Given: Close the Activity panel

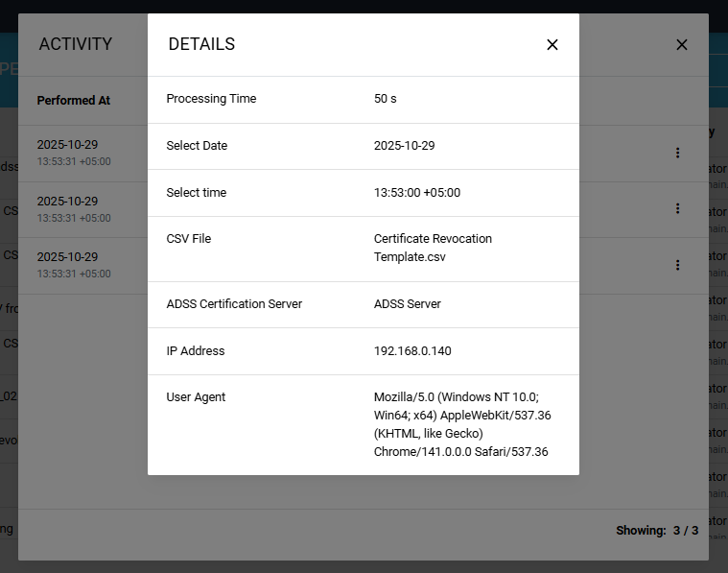Looking at the screenshot, I should click(x=682, y=44).
